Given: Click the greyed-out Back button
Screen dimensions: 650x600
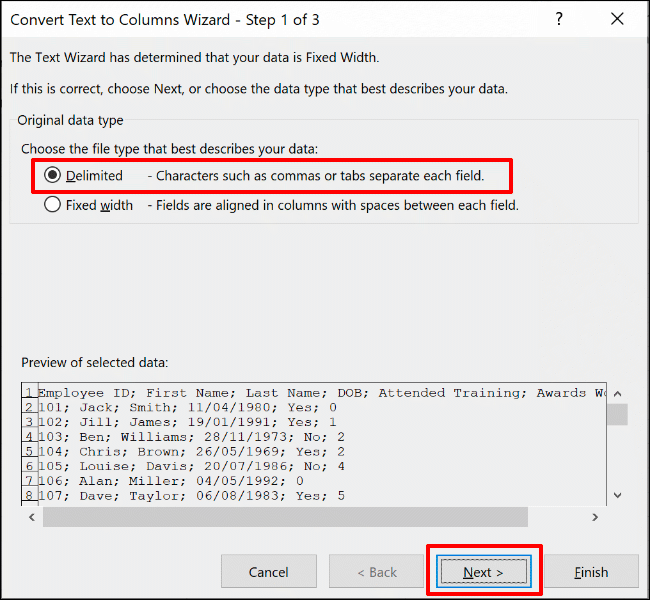Looking at the screenshot, I should coord(375,572).
